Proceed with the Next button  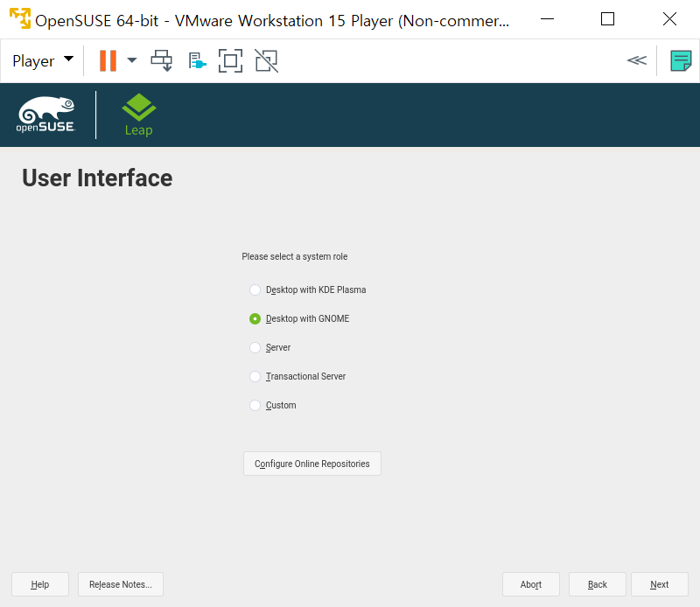[660, 584]
